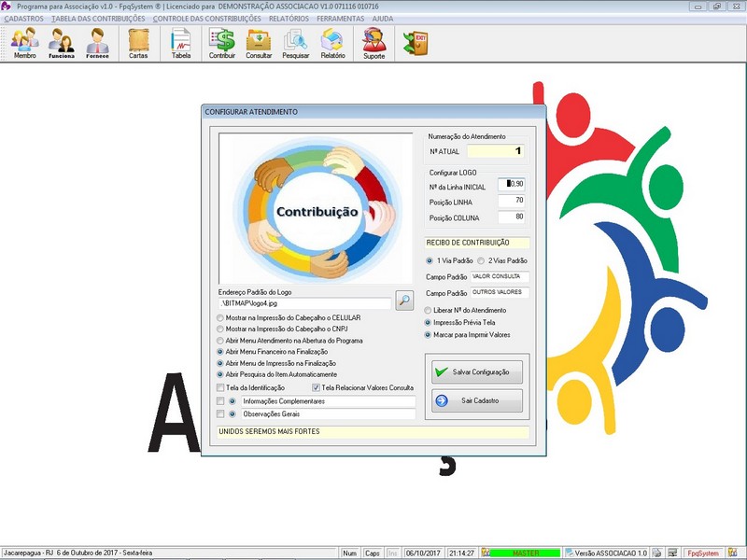Viewport: 747px width, 560px height.
Task: Check Tela da Identificação checkbox
Action: coord(220,387)
